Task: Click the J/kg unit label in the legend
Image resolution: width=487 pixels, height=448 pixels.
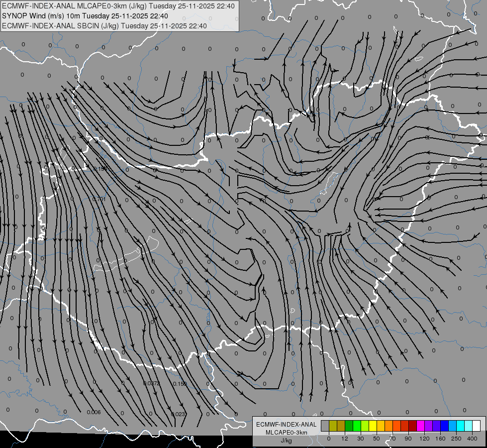Action: 286,441
